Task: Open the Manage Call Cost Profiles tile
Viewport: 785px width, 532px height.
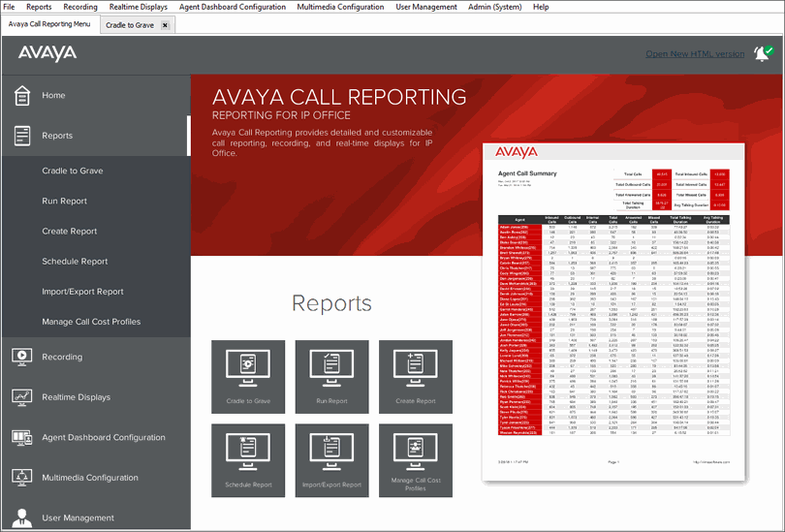Action: point(416,460)
